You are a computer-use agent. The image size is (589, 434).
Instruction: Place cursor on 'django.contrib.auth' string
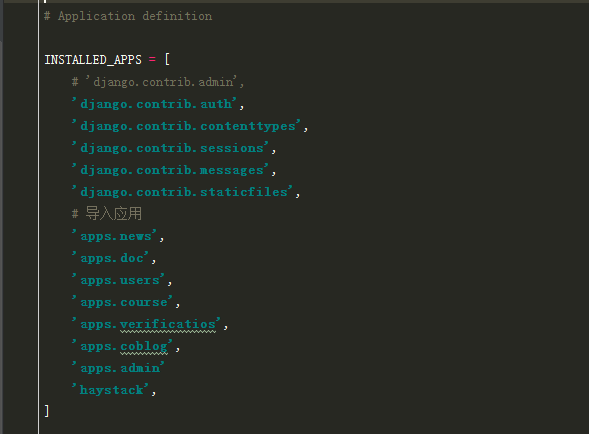tap(154, 104)
